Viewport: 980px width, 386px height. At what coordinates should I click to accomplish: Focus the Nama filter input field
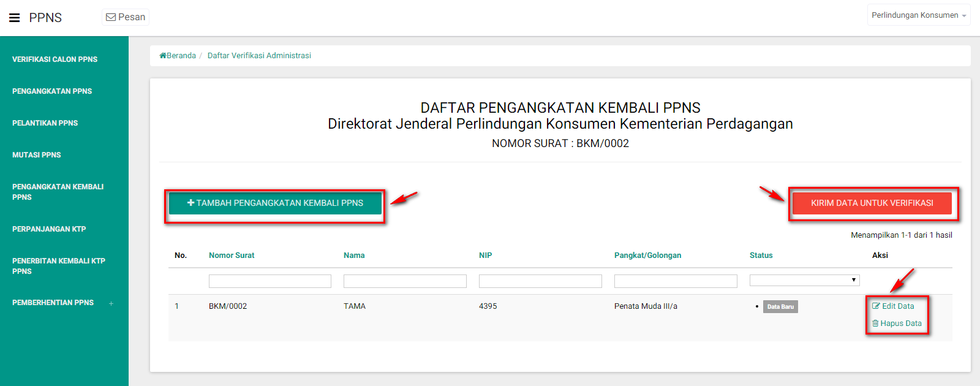coord(405,281)
